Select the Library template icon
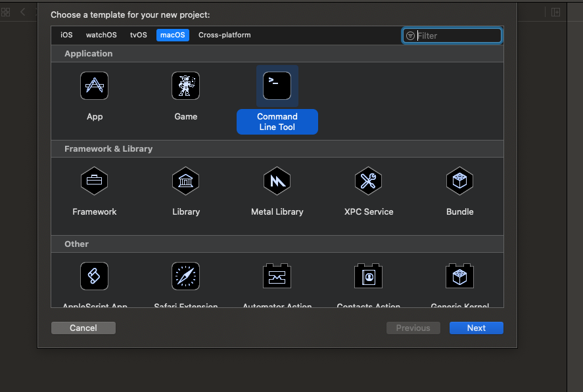This screenshot has height=392, width=583. pos(185,181)
